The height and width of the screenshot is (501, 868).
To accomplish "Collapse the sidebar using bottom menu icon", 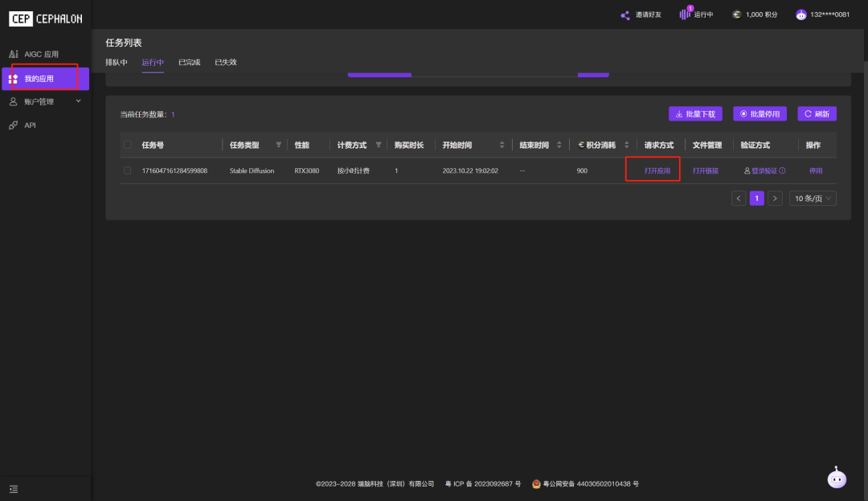I will point(14,489).
